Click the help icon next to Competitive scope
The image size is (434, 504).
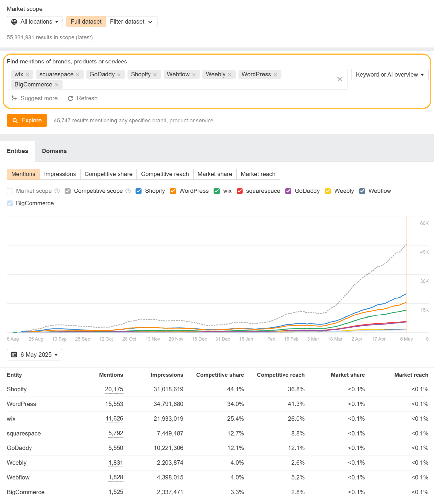click(x=128, y=191)
